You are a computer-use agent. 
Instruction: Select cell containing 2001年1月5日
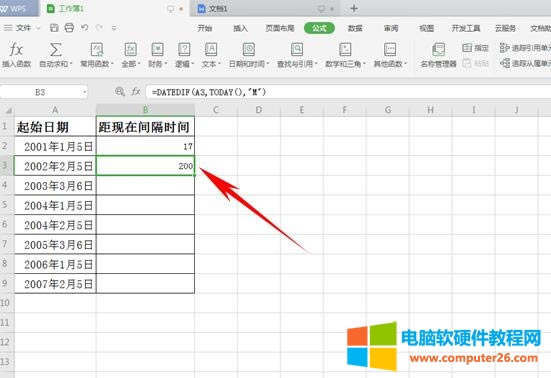point(55,146)
